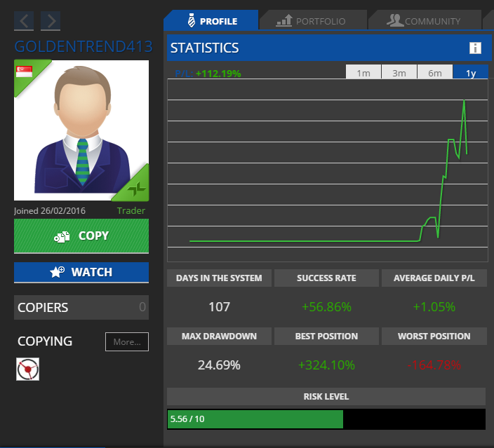The height and width of the screenshot is (448, 494).
Task: Click the next trader right arrow
Action: click(x=50, y=21)
